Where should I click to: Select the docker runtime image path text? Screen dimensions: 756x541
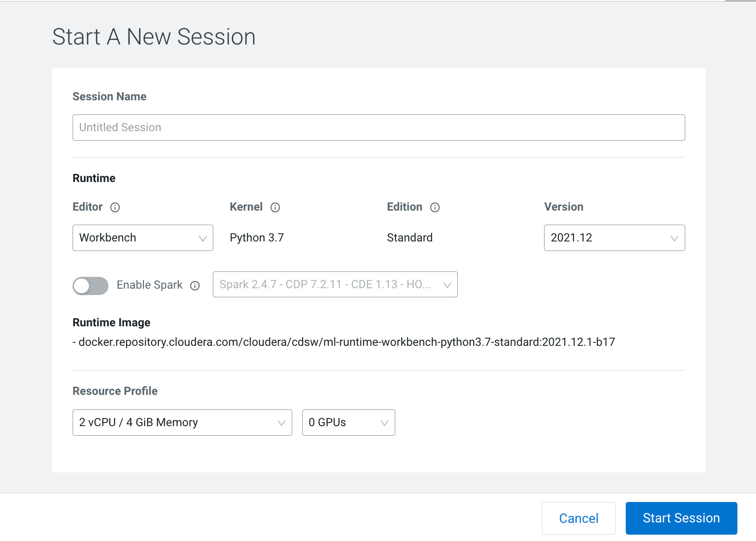click(344, 342)
